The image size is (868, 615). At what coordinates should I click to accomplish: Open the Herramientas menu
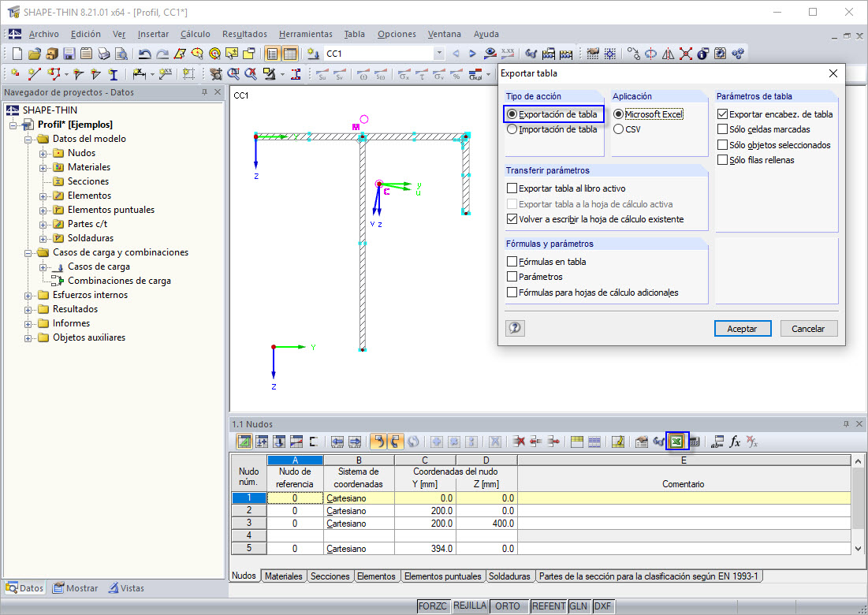point(305,34)
